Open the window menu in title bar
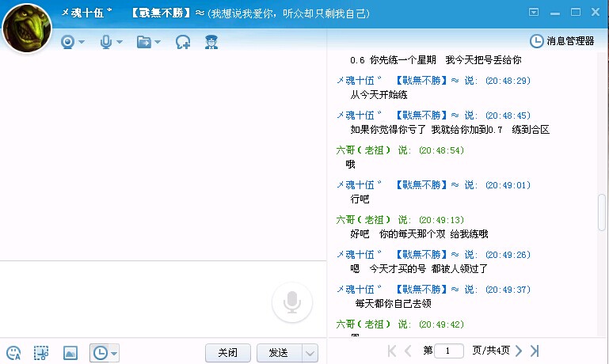The width and height of the screenshot is (609, 364). click(534, 12)
